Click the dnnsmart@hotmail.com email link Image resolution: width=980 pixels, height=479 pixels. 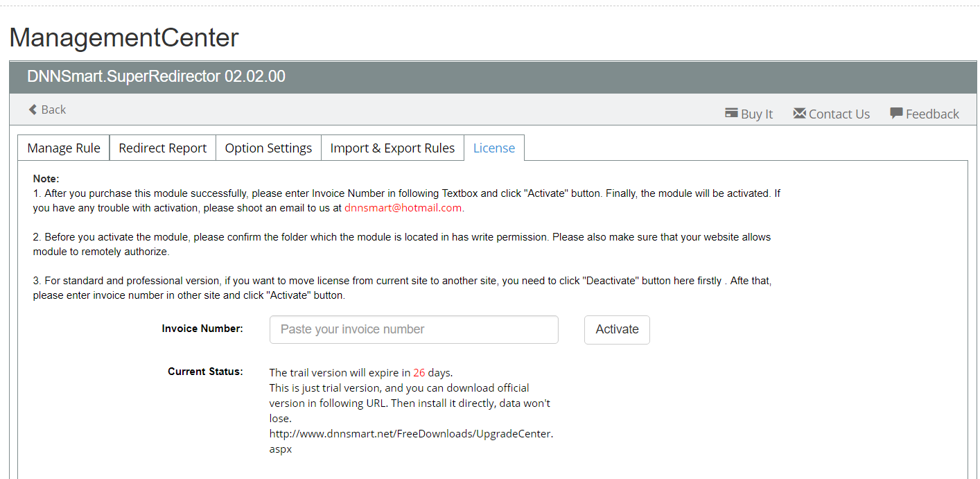403,207
